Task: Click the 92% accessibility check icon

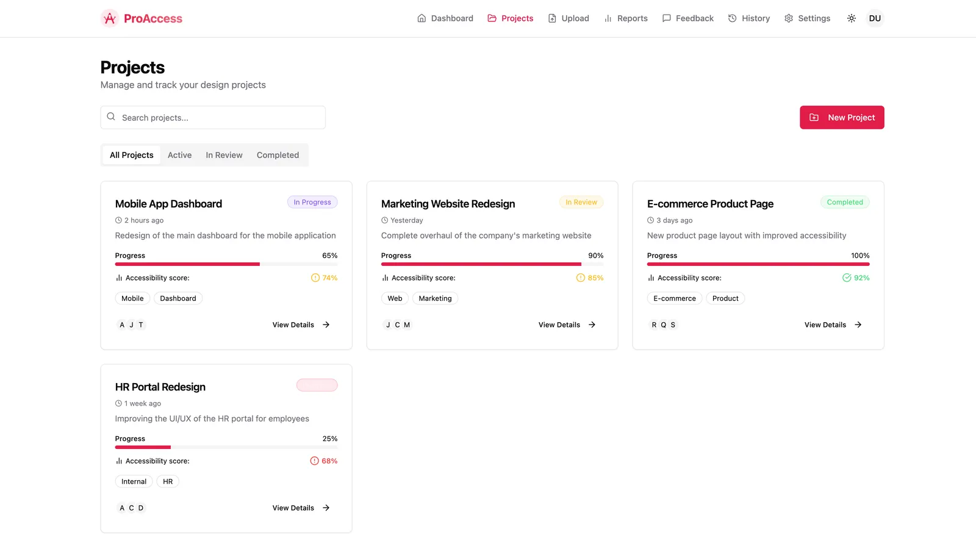Action: pyautogui.click(x=847, y=278)
